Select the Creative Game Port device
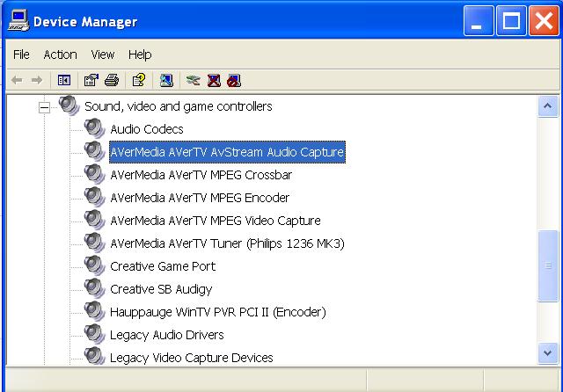 [x=163, y=266]
